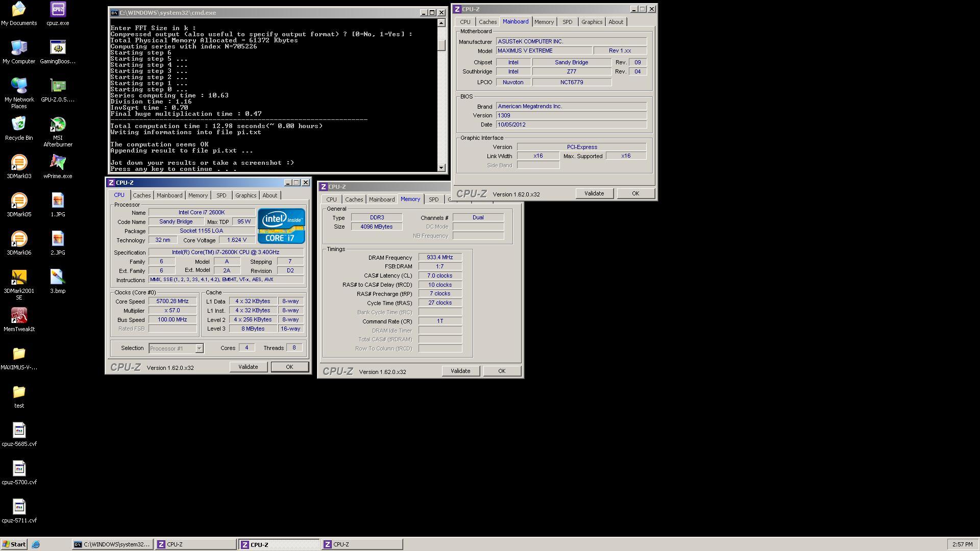The width and height of the screenshot is (980, 551).
Task: Click the cmd.exe vertical scrollbar thumb
Action: coord(442,45)
